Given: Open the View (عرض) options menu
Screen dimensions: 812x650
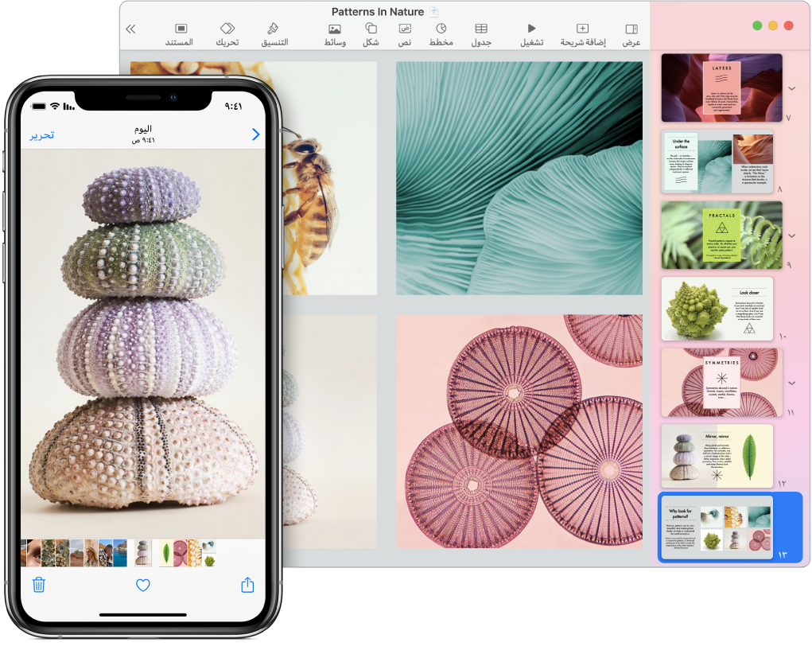Looking at the screenshot, I should pyautogui.click(x=631, y=32).
